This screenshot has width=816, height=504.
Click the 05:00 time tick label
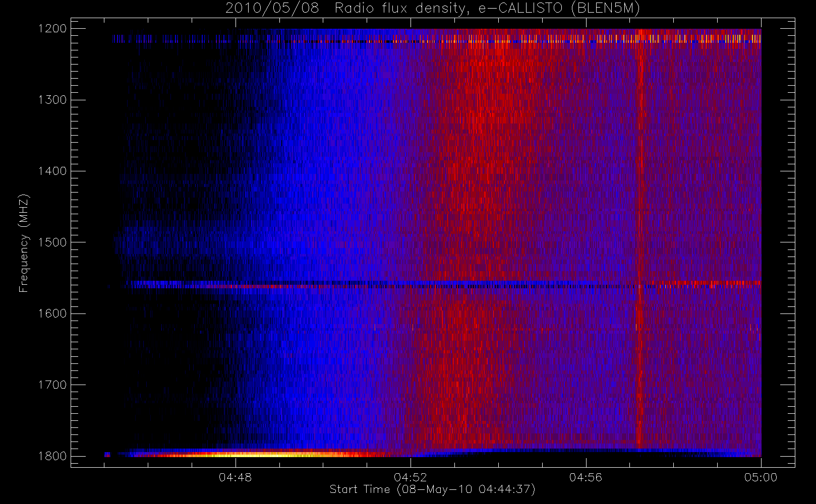(761, 477)
